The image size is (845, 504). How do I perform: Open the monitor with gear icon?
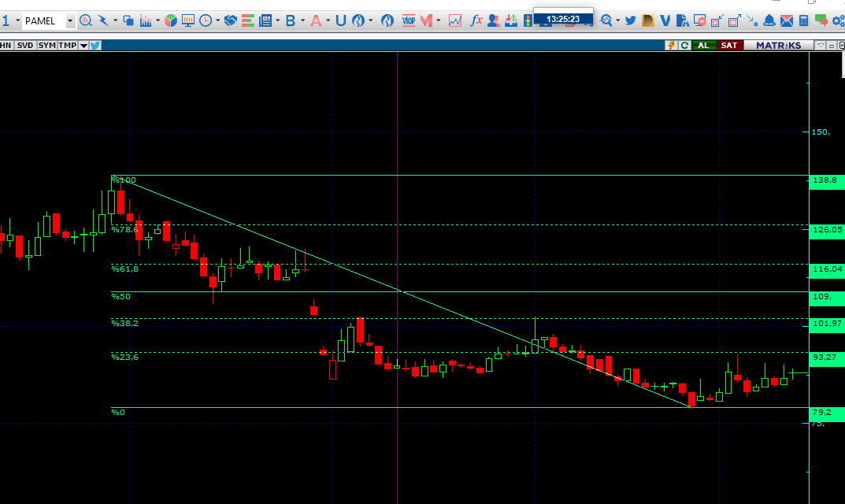[699, 20]
